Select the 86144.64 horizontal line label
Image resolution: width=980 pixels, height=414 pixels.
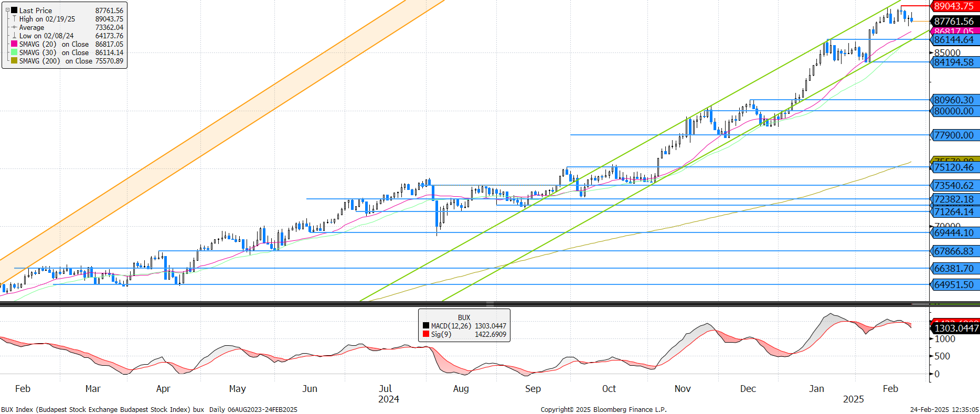[x=954, y=39]
